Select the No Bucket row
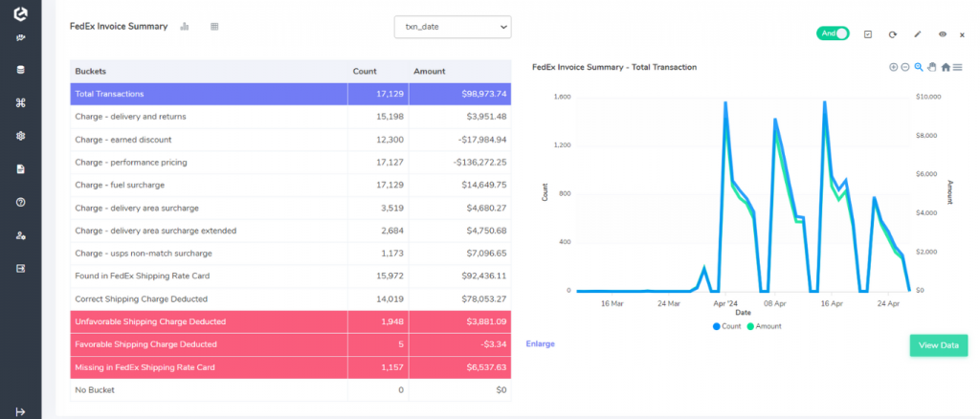Screen dimensions: 980x419 291,390
